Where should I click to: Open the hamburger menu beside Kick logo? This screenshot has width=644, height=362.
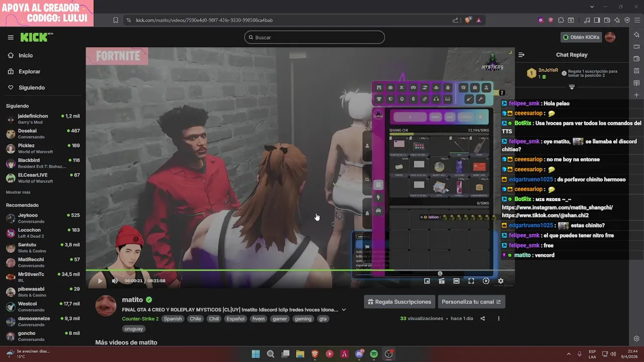(x=11, y=37)
